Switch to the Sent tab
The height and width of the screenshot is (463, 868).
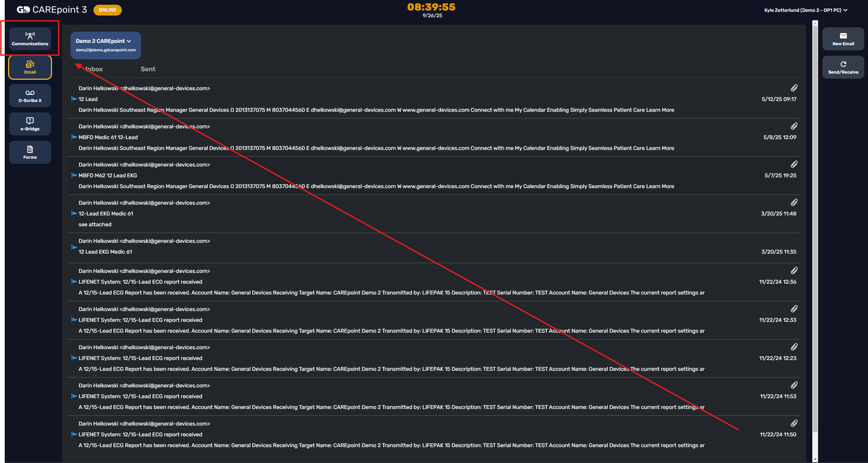point(148,69)
